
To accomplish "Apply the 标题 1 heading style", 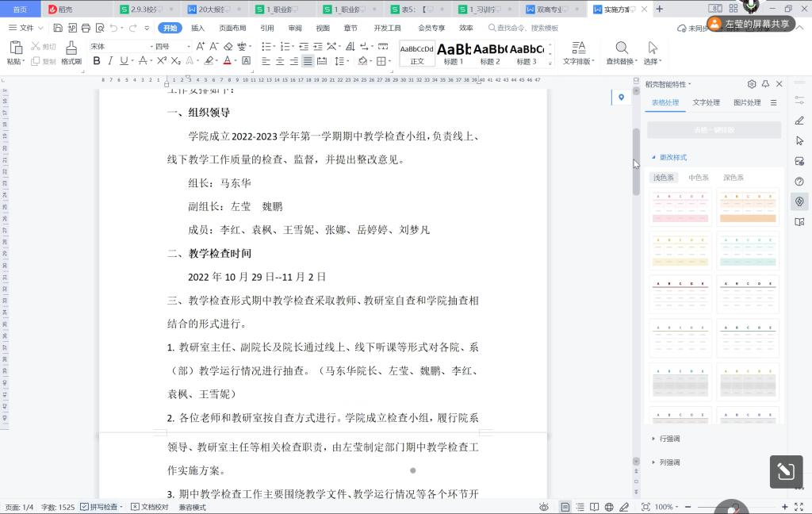I will click(x=454, y=53).
